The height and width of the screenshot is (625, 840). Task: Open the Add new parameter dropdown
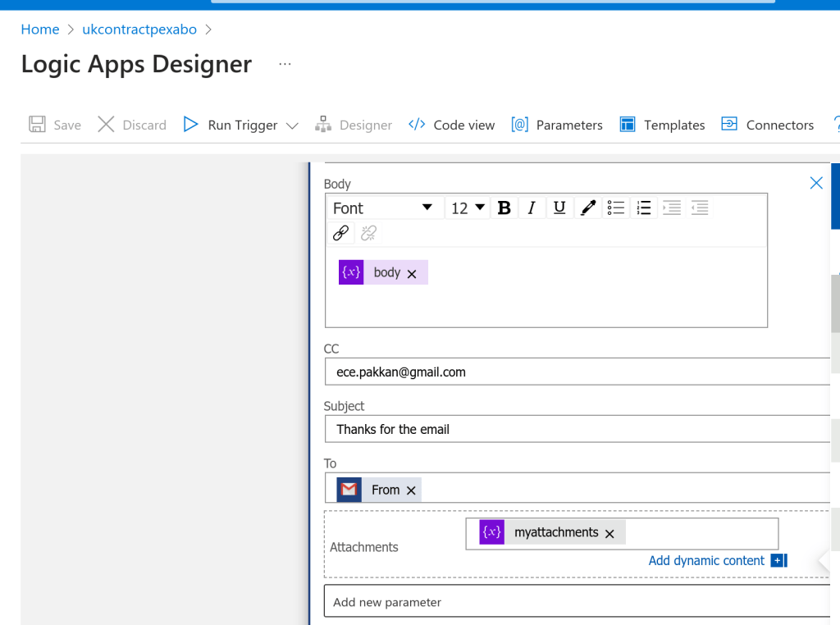pos(577,601)
